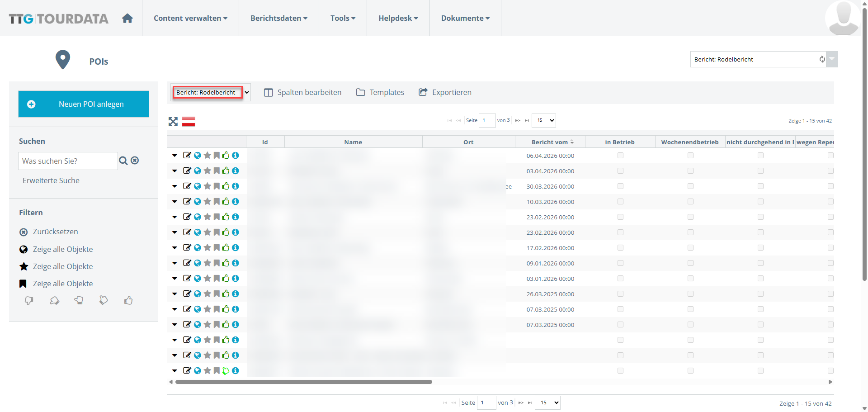Open page size dropdown below the table
The image size is (868, 412).
point(547,403)
